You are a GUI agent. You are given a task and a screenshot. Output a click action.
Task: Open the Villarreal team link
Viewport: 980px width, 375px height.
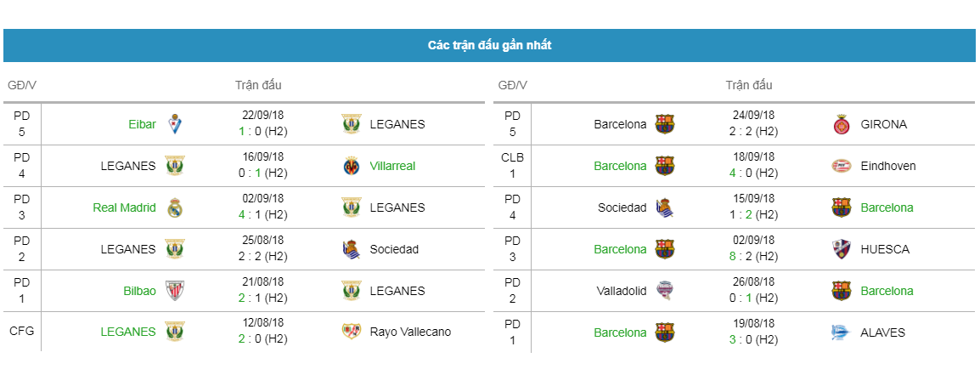click(x=392, y=166)
